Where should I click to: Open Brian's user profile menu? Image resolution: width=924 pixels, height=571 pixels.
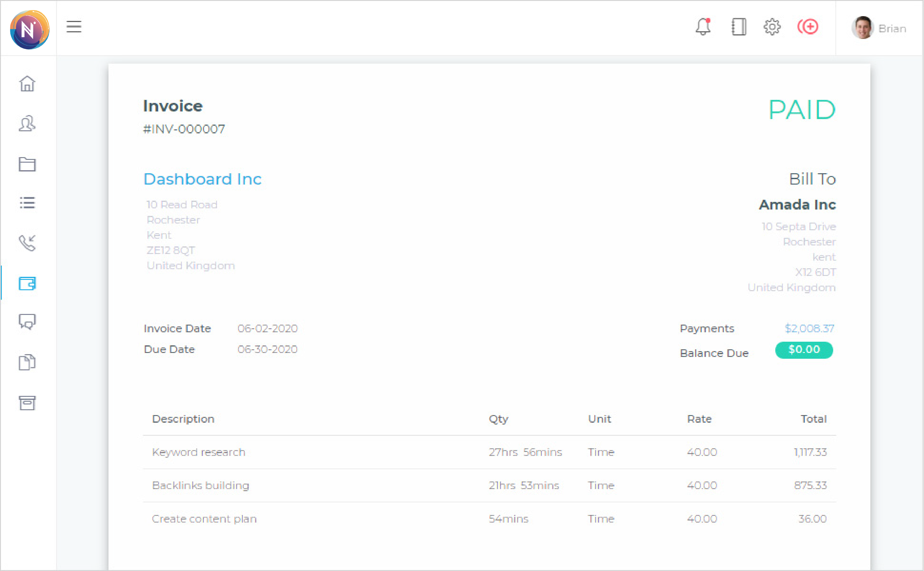coord(879,28)
